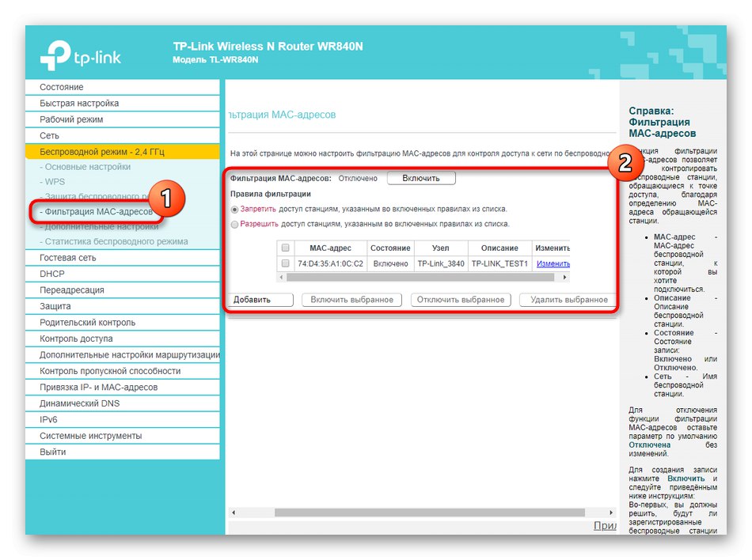
Task: Click the Описание column header
Action: click(x=499, y=248)
